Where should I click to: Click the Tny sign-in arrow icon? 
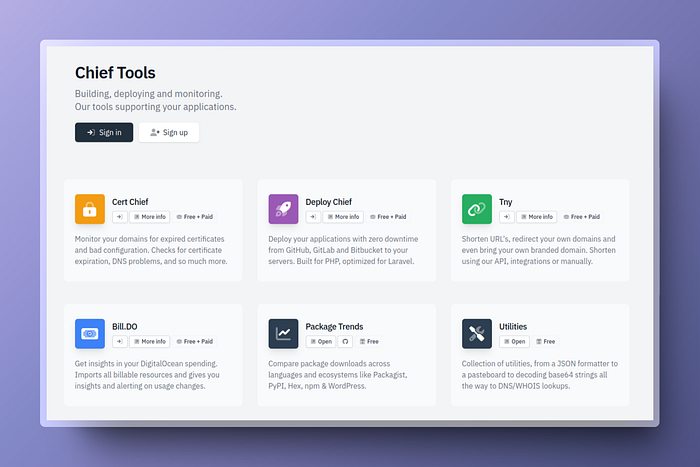click(x=507, y=217)
